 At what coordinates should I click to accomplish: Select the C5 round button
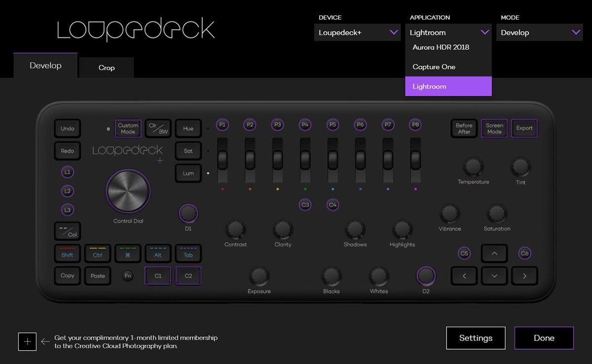464,254
